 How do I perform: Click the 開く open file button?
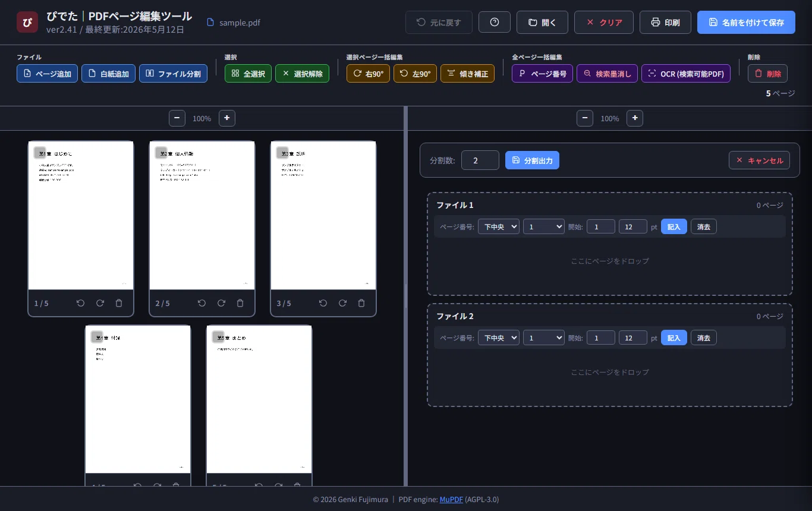tap(542, 23)
